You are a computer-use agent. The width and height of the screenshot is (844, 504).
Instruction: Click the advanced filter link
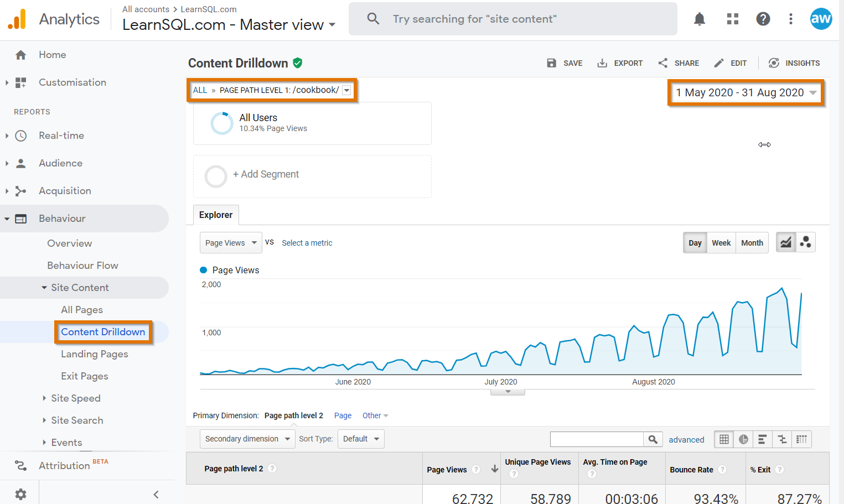[x=686, y=440]
